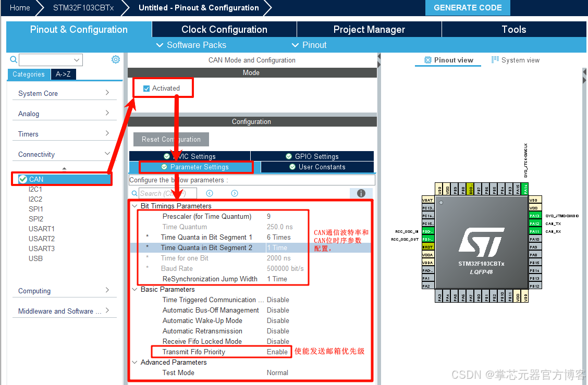Select USB peripheral
588x385 pixels.
pos(35,258)
